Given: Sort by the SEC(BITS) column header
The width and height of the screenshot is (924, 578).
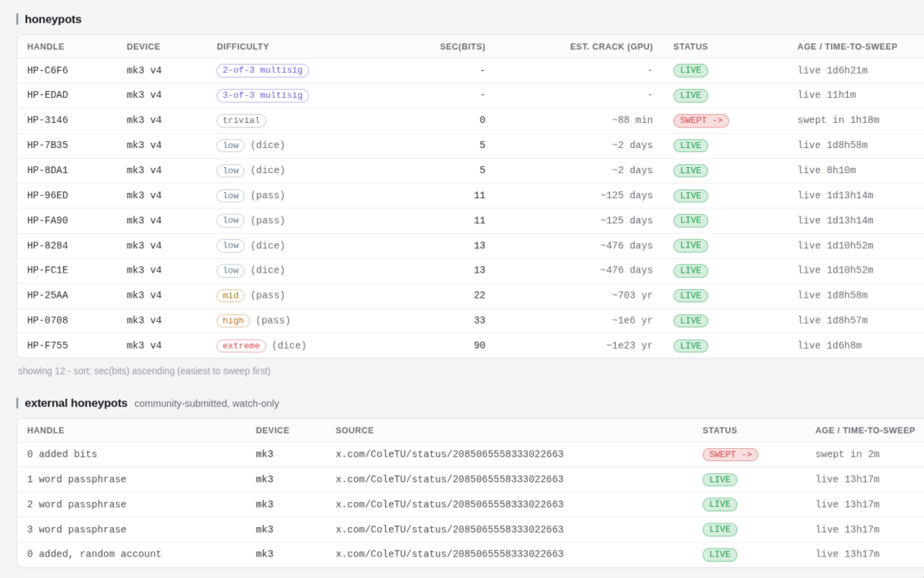Looking at the screenshot, I should click(462, 47).
